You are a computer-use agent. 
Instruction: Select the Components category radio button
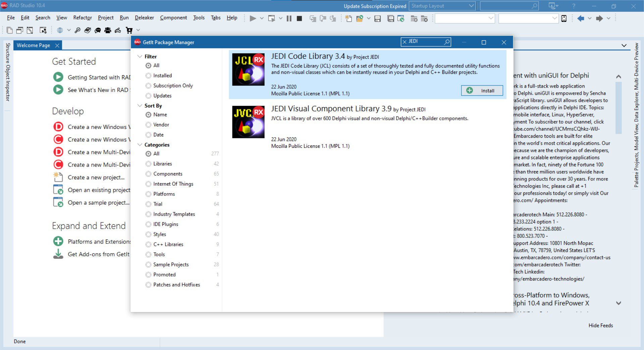[x=148, y=174]
